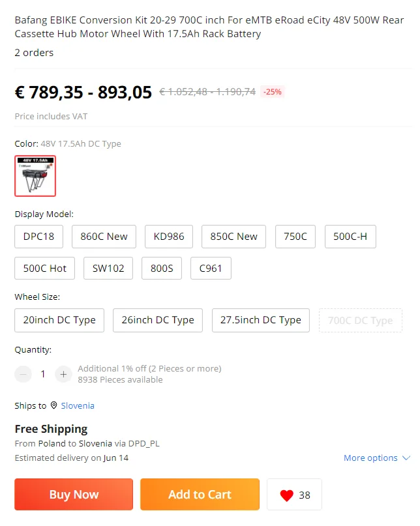Choose the DPC18 display model

[38, 237]
